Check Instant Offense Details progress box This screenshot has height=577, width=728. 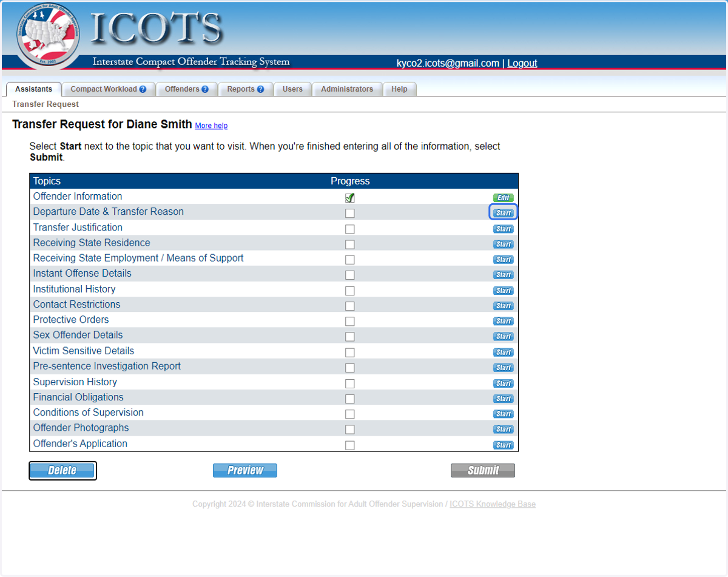click(x=349, y=275)
